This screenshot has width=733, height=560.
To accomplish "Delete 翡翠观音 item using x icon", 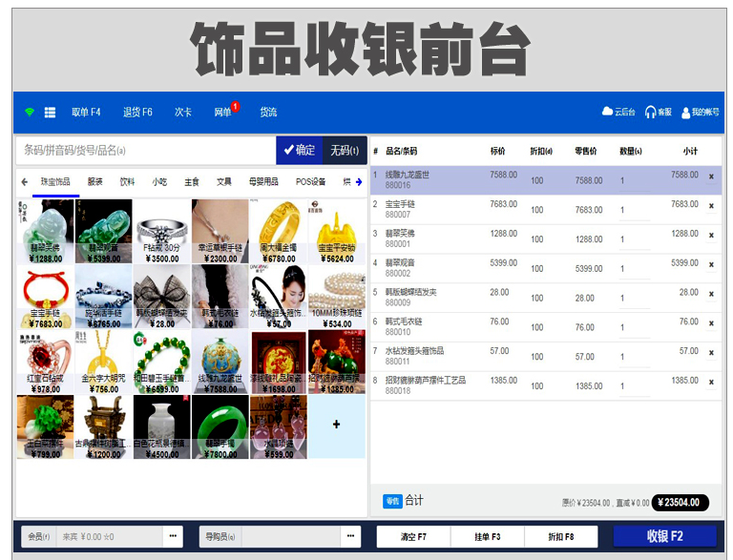I will (710, 263).
